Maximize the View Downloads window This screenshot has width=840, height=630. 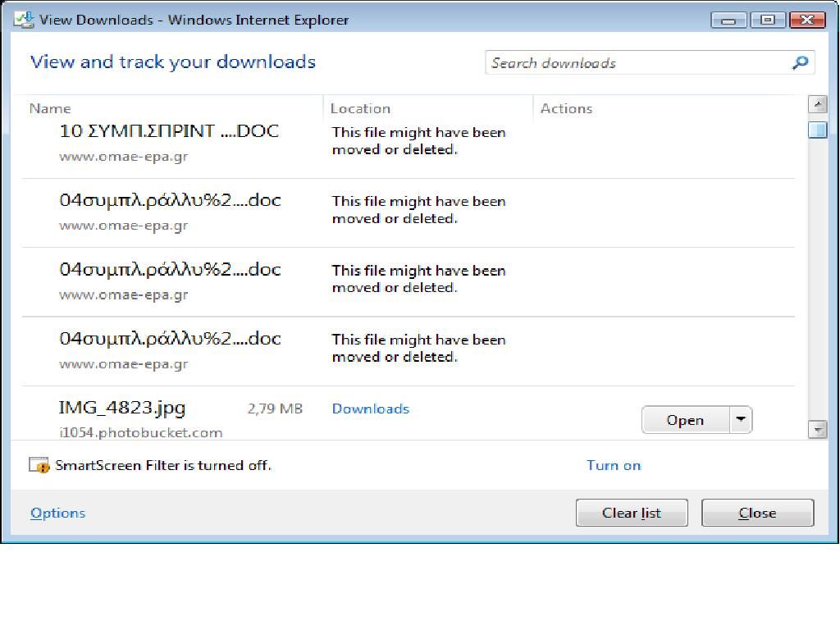coord(769,20)
